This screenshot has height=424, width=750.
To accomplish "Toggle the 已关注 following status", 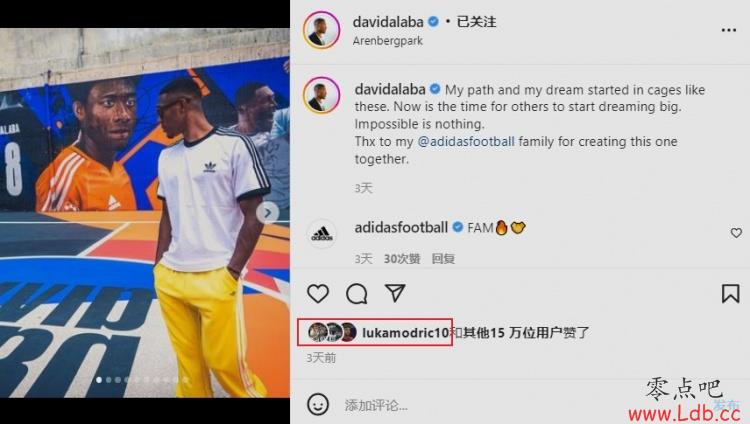I will [x=476, y=22].
